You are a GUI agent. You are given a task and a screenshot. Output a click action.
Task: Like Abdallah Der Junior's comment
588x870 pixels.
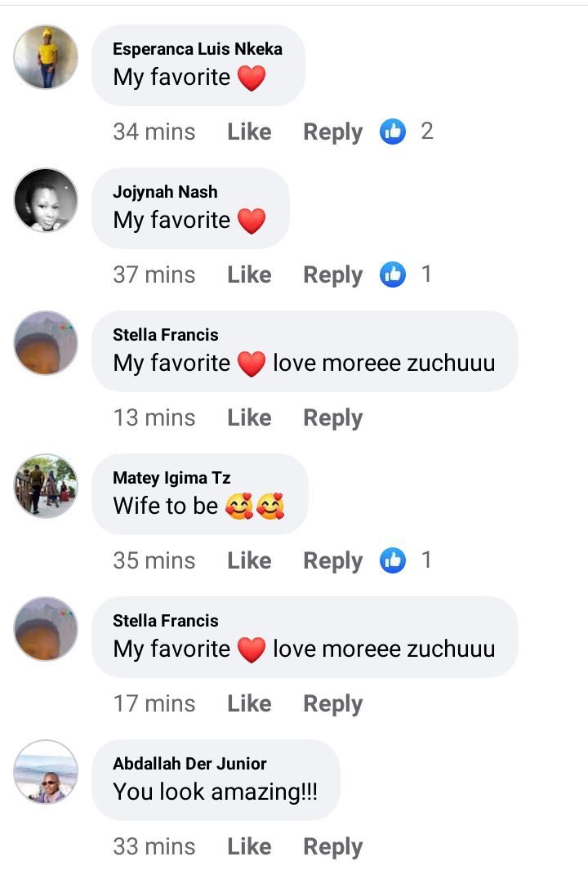point(249,846)
